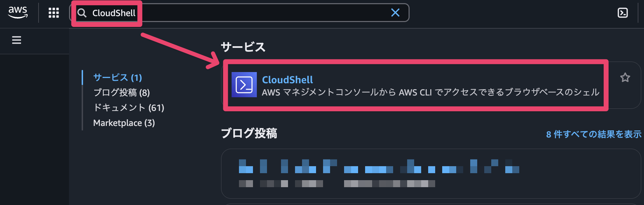Click the search magnifier icon
Image resolution: width=644 pixels, height=205 pixels.
coord(82,13)
